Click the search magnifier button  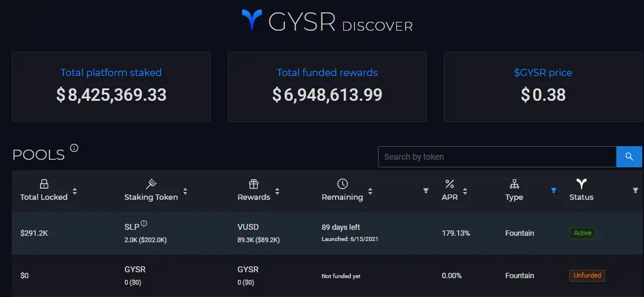click(x=629, y=157)
